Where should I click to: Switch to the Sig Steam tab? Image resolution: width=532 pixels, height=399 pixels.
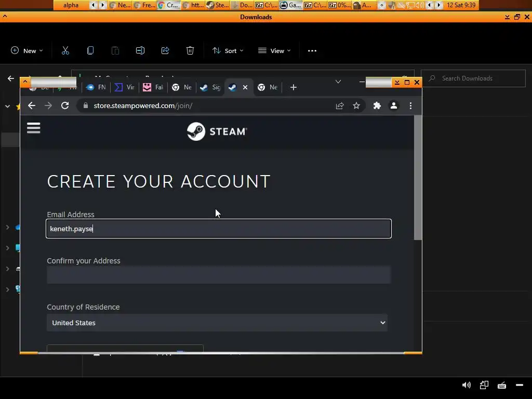[210, 87]
